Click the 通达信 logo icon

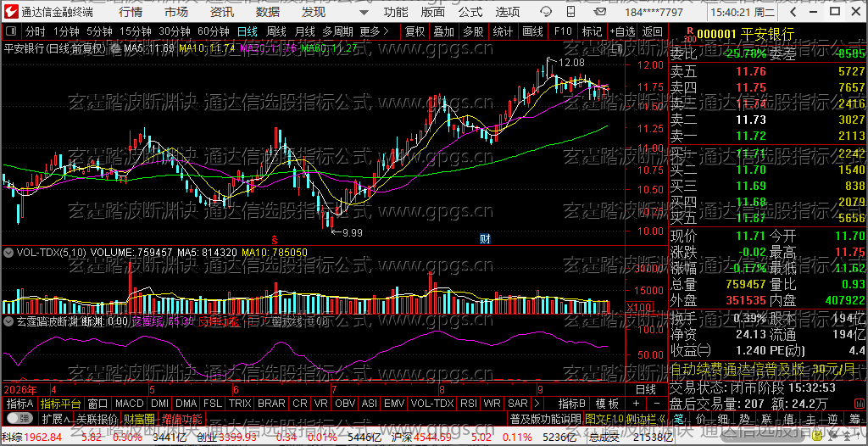click(12, 12)
